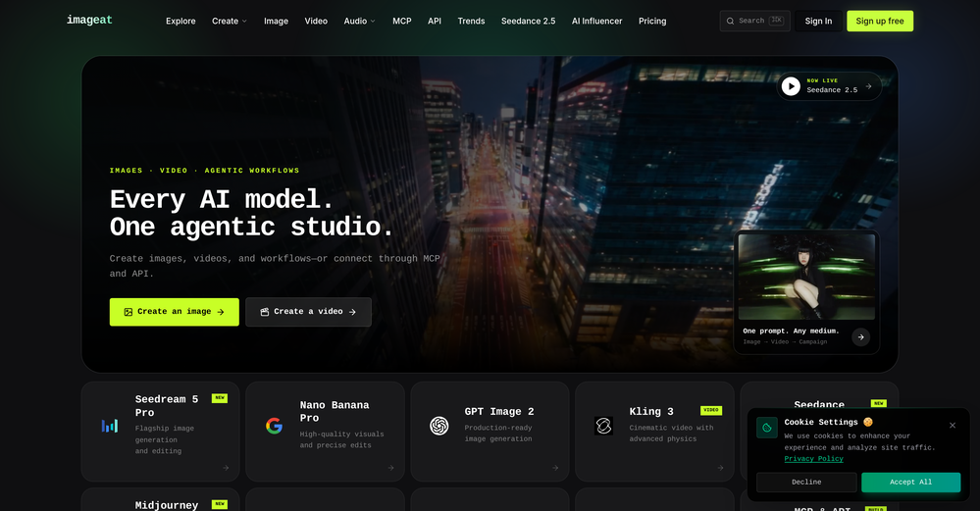Image resolution: width=980 pixels, height=511 pixels.
Task: Go to the Video section
Action: (x=316, y=22)
